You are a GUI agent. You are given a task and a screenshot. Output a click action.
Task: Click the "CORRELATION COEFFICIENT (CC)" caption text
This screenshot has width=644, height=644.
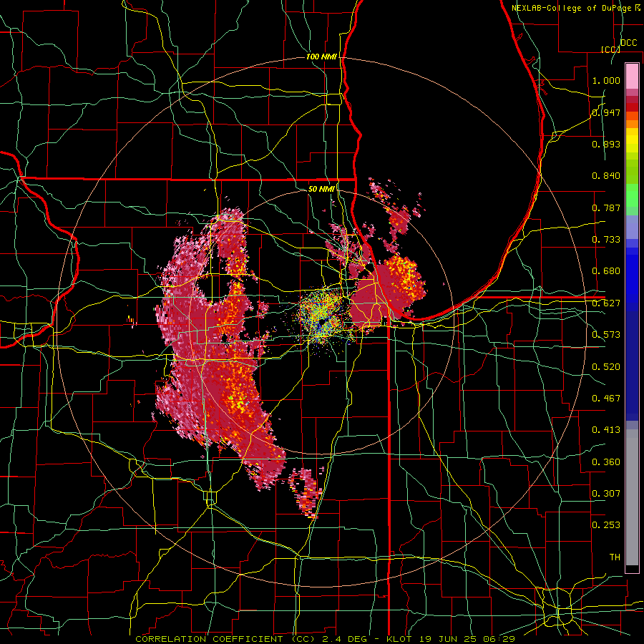(225, 639)
